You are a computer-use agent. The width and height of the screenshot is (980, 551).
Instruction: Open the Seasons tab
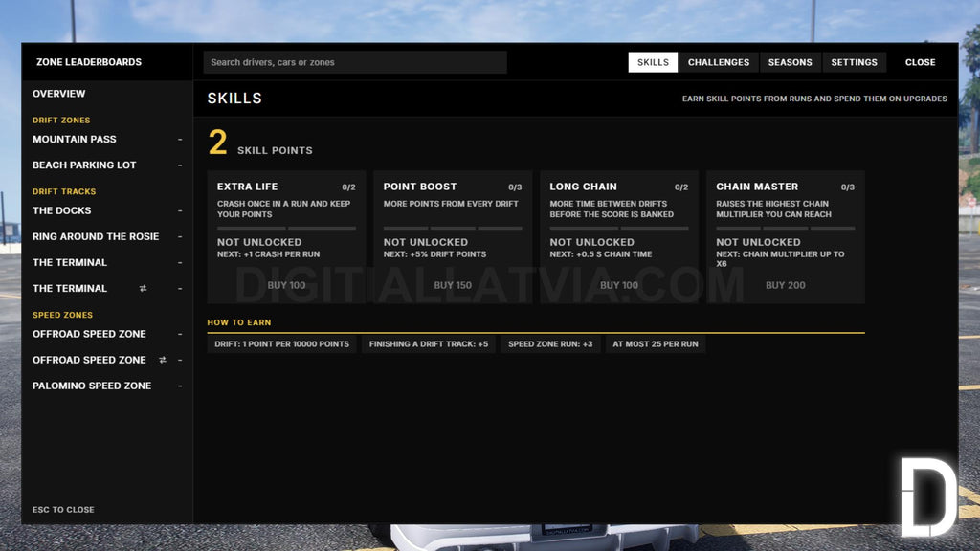tap(790, 62)
